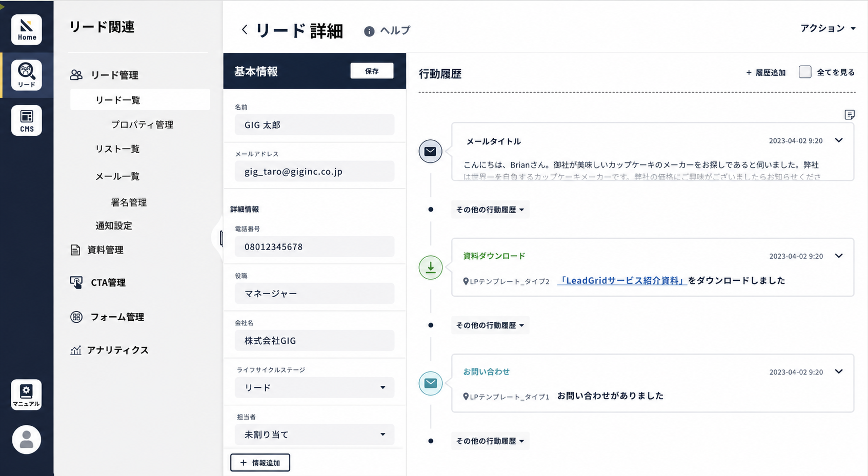This screenshot has height=476, width=868.
Task: Select リード一覧 in the sidebar
Action: click(x=140, y=99)
